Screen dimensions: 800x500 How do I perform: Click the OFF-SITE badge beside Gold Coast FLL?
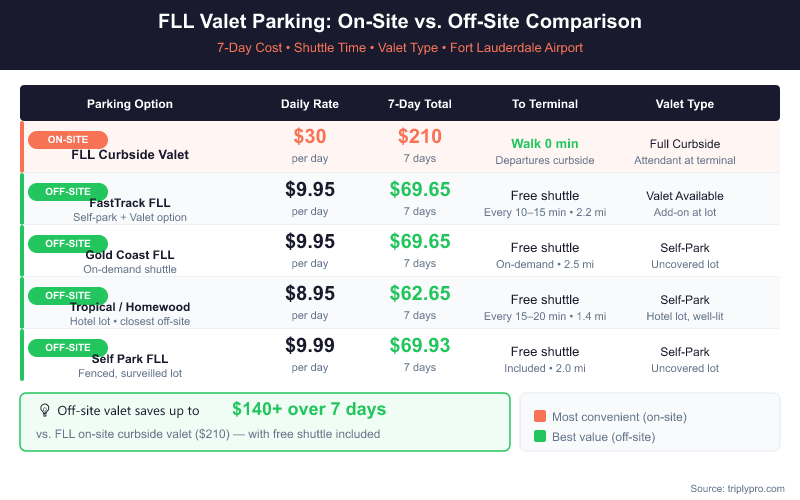(68, 243)
